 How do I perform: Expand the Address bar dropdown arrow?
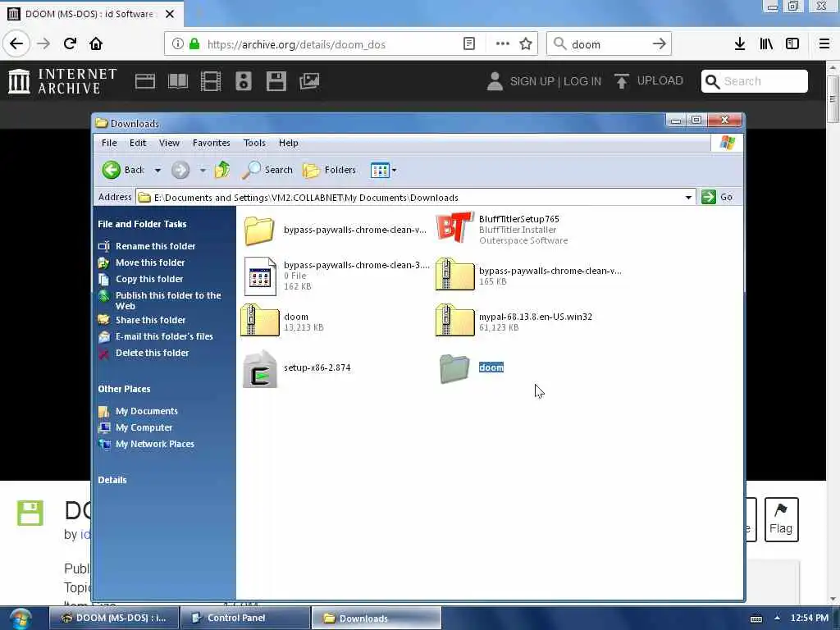(x=688, y=197)
